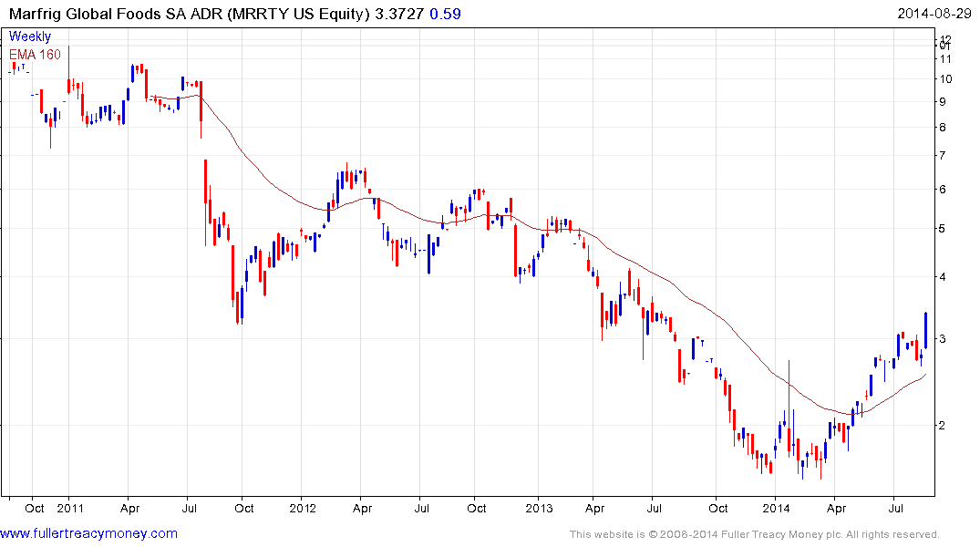Click the tall red spike candle near January 2014
The width and height of the screenshot is (980, 547).
tap(789, 407)
